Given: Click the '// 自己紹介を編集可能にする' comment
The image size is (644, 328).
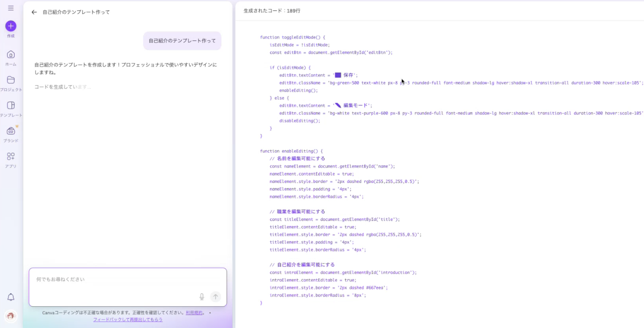Looking at the screenshot, I should point(302,265).
